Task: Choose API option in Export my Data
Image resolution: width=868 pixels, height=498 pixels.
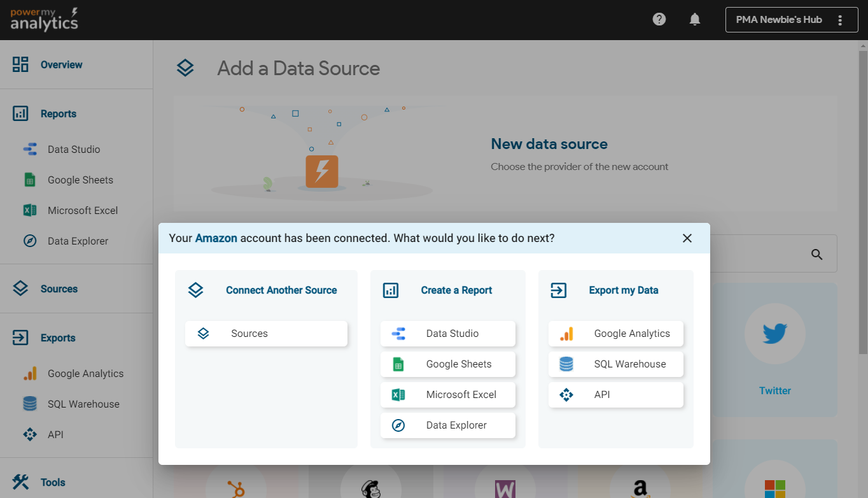Action: coord(615,395)
